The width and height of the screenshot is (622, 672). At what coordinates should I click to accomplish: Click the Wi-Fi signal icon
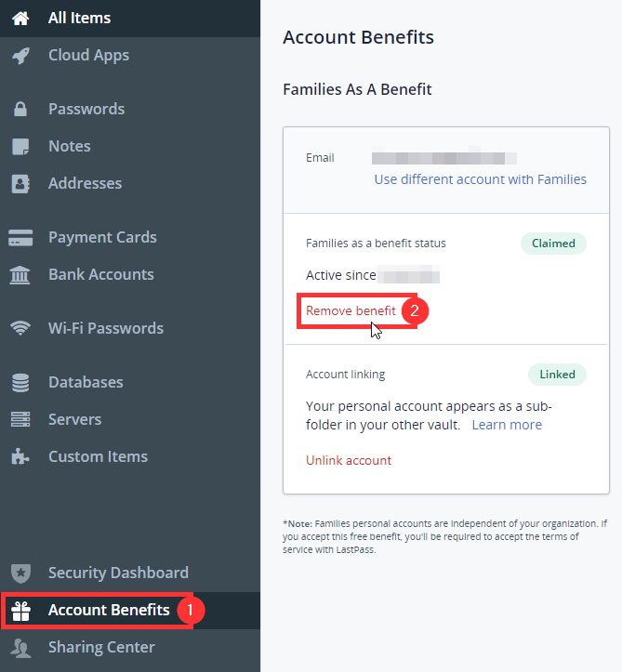[20, 328]
